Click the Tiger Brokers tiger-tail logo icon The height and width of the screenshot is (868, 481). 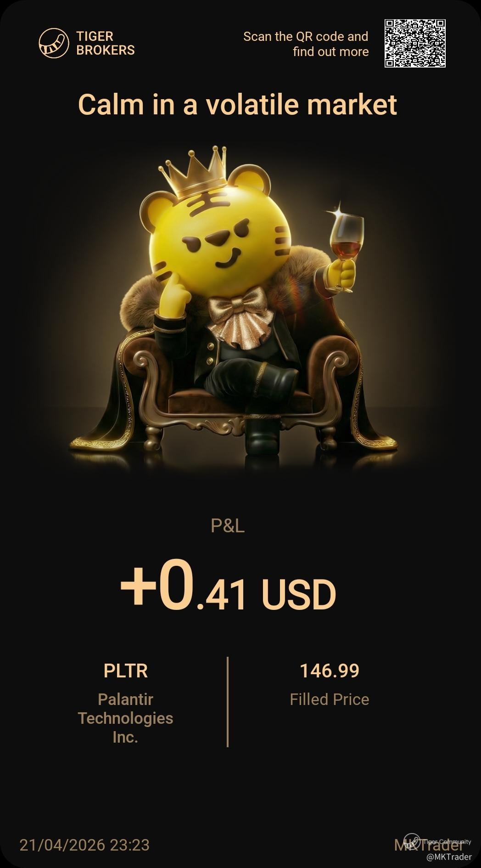pos(54,44)
